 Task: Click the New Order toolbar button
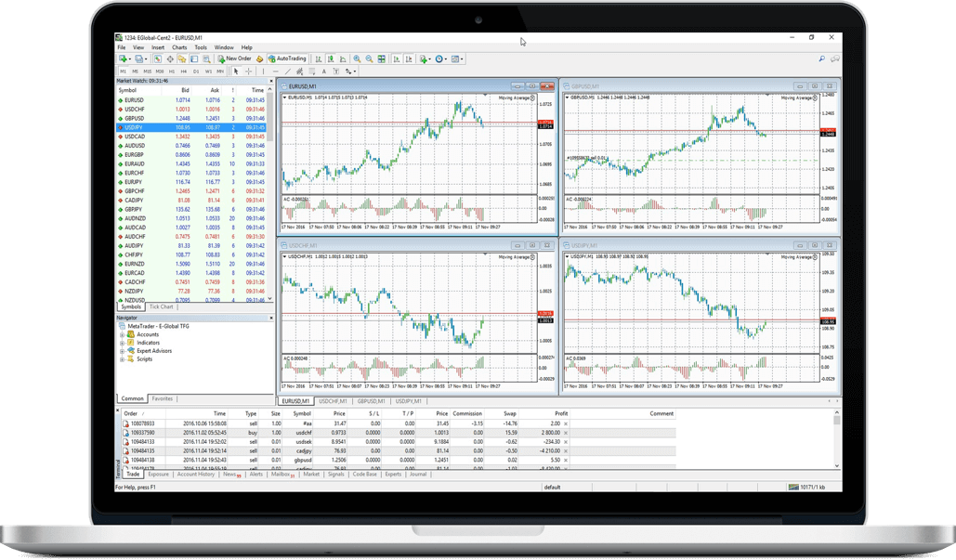click(236, 59)
